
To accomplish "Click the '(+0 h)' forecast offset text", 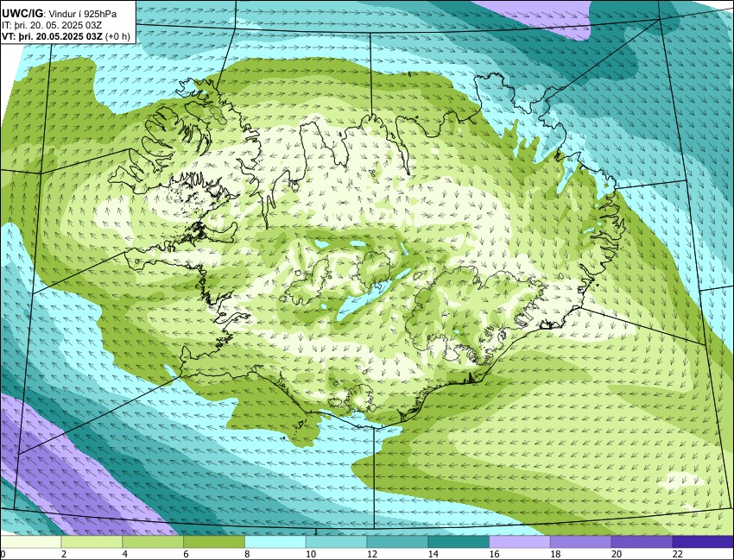I will 118,36.
